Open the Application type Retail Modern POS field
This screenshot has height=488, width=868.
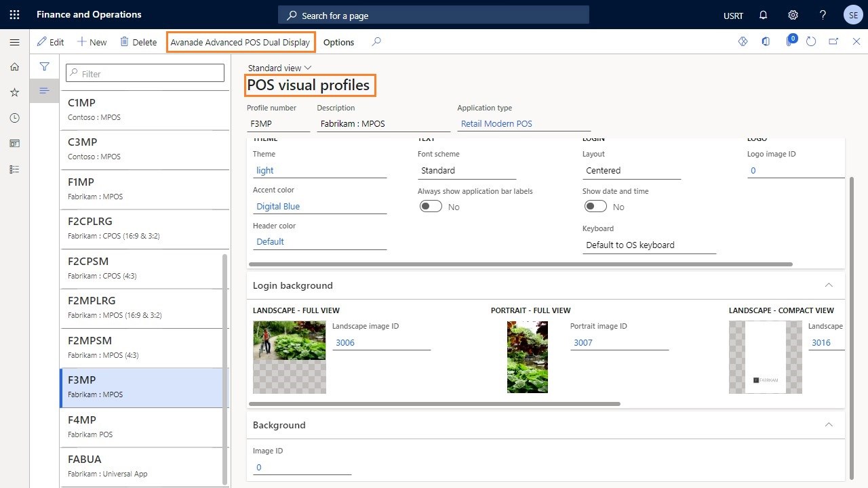coord(524,123)
